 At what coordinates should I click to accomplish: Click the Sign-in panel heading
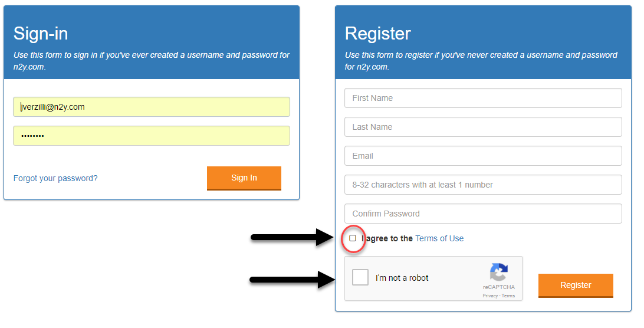[41, 33]
